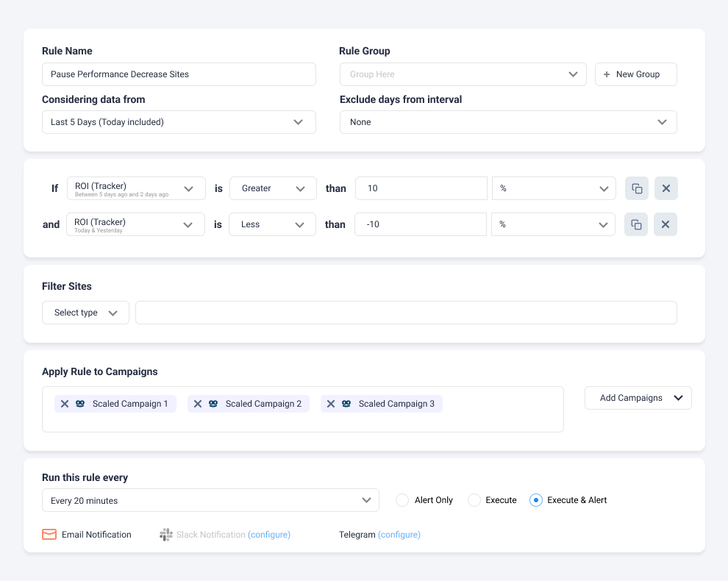Delete the ROI Less condition row
Image resolution: width=728 pixels, height=581 pixels.
click(665, 224)
